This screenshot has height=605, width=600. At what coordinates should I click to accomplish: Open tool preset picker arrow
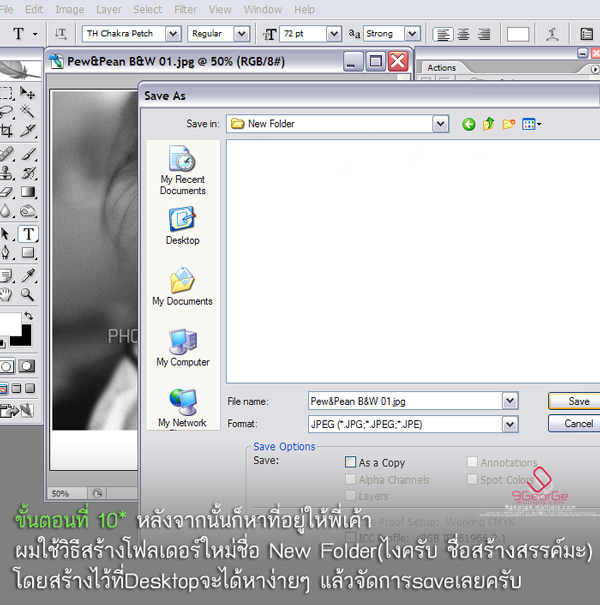35,34
